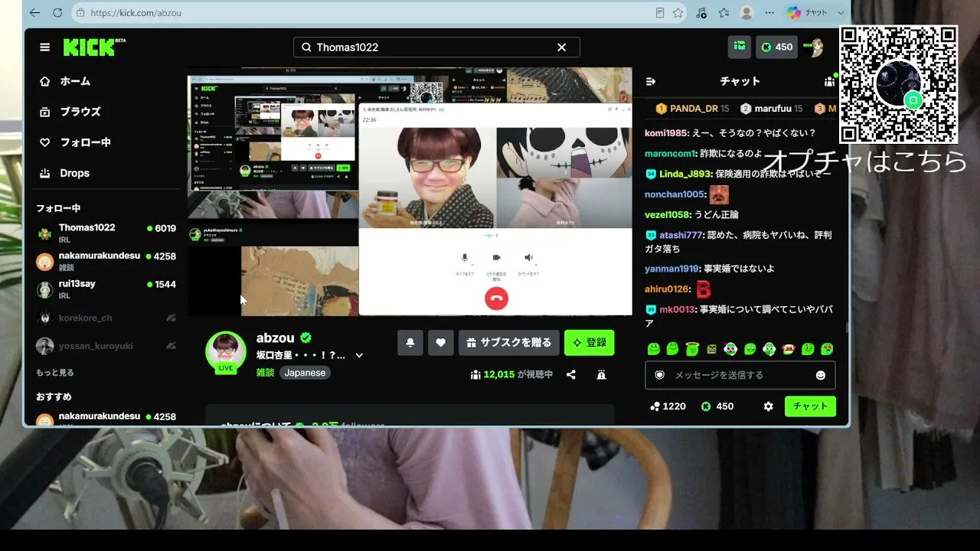Collapse the chat panel arrow icon
This screenshot has height=551, width=980.
tap(652, 81)
